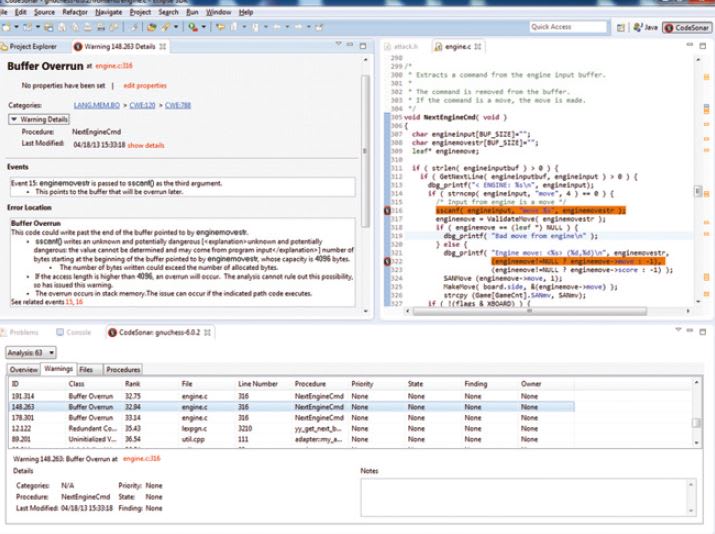Viewport: 715px width, 534px height.
Task: Click the warning marker beside line 316
Action: pyautogui.click(x=388, y=211)
